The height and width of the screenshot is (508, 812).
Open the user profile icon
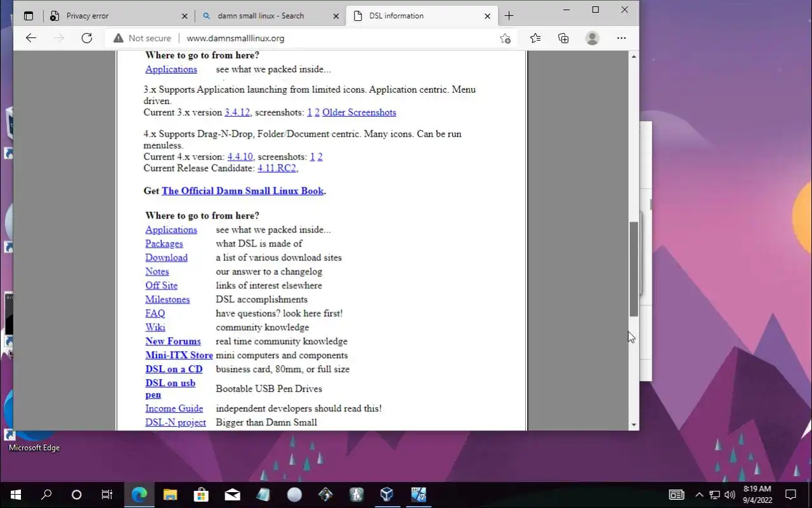click(x=593, y=38)
